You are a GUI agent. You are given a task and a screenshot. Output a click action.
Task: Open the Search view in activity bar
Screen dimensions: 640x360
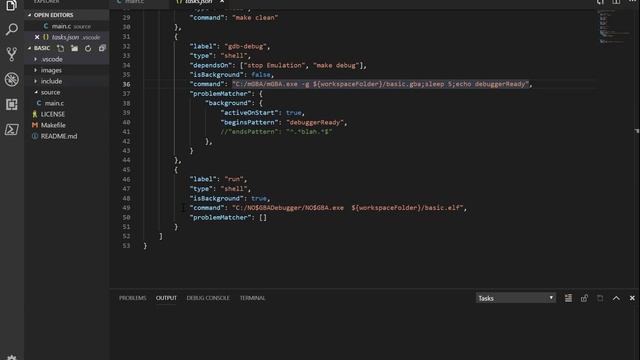[x=11, y=29]
